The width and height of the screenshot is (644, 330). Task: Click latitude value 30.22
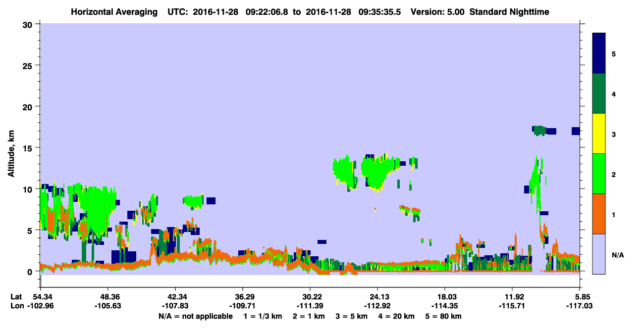tap(310, 297)
